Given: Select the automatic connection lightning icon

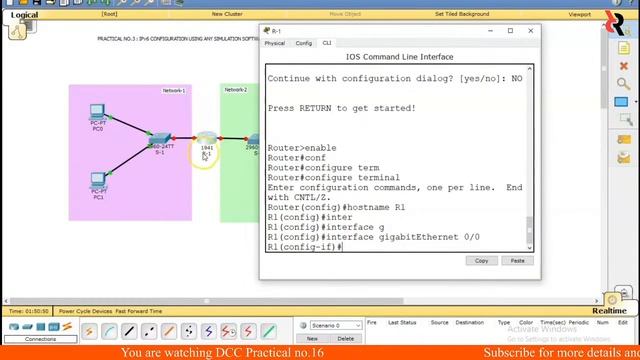Looking at the screenshot, I should point(89,331).
